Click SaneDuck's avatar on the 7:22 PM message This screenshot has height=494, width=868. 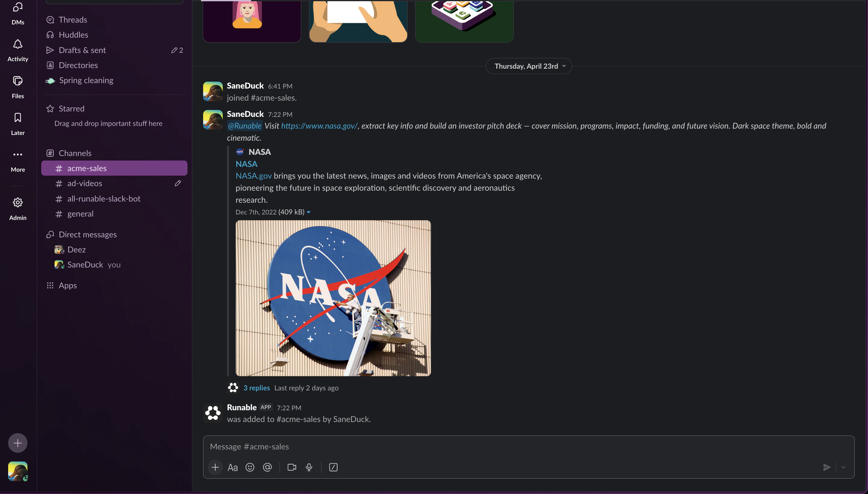click(212, 119)
